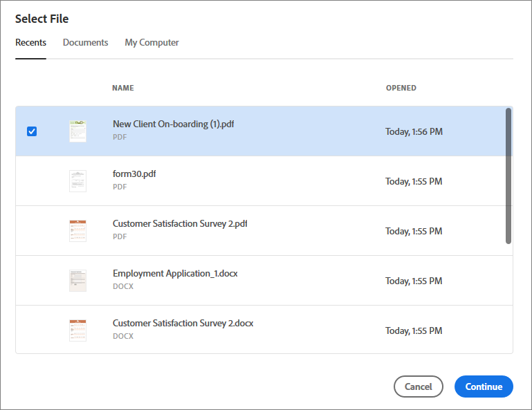532x410 pixels.
Task: Switch to the Documents tab
Action: click(85, 43)
